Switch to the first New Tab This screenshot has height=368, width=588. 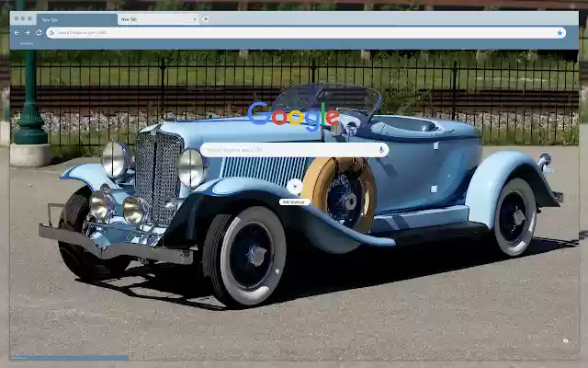[x=77, y=19]
